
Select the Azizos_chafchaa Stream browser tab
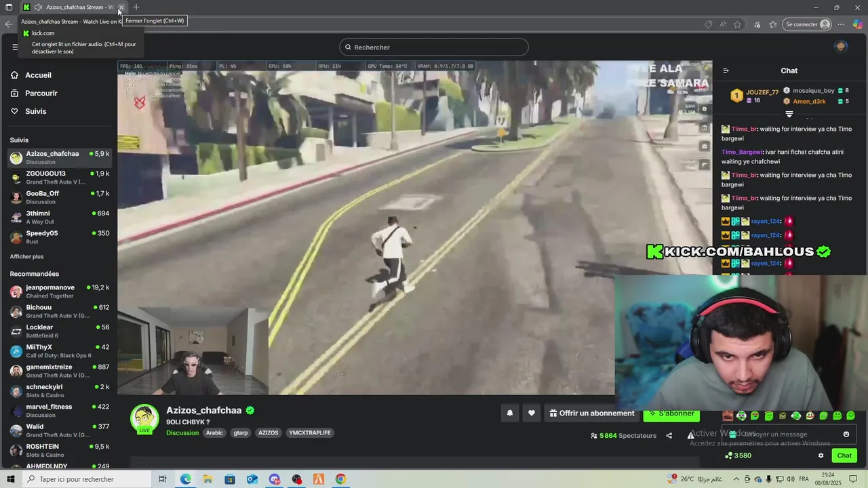click(x=75, y=7)
